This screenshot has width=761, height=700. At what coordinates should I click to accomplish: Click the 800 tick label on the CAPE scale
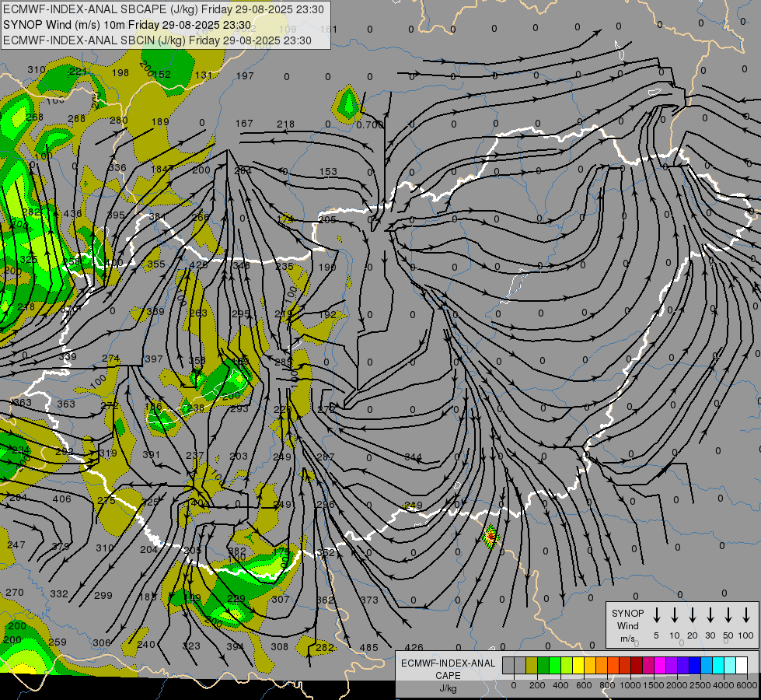pos(607,685)
